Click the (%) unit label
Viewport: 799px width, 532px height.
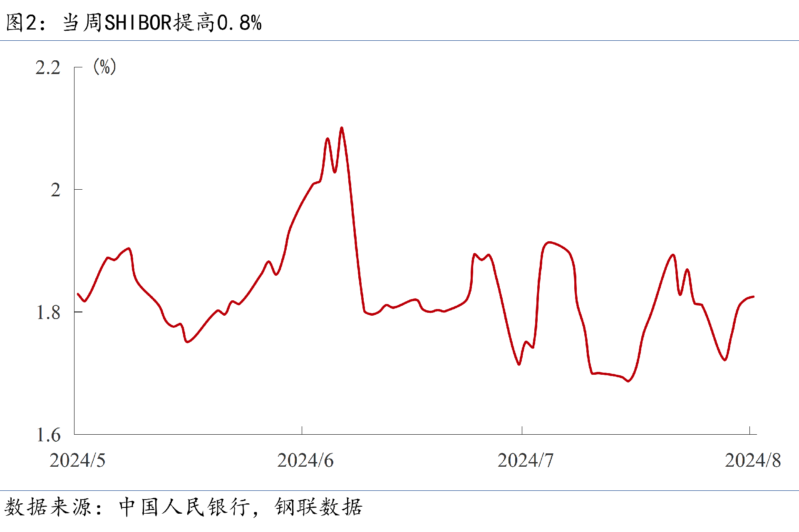click(x=105, y=67)
